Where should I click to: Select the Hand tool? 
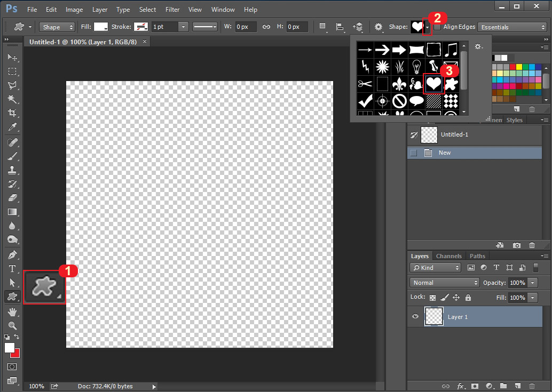coord(12,311)
